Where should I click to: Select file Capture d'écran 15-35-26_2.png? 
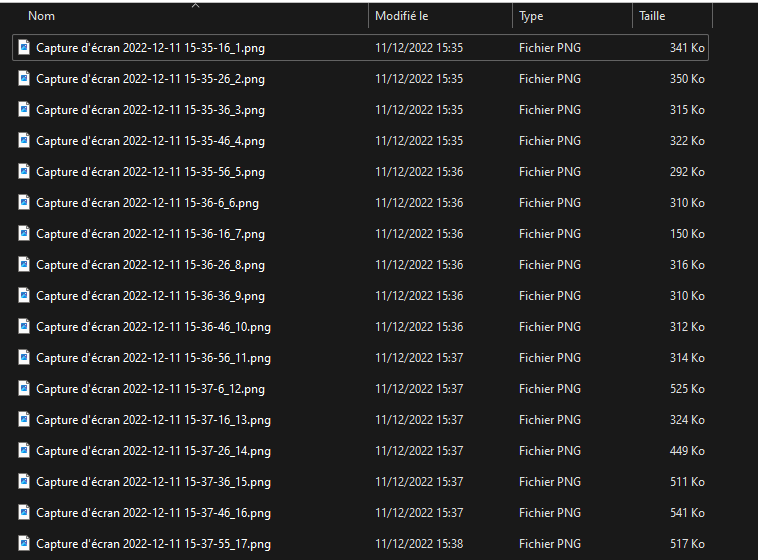150,78
